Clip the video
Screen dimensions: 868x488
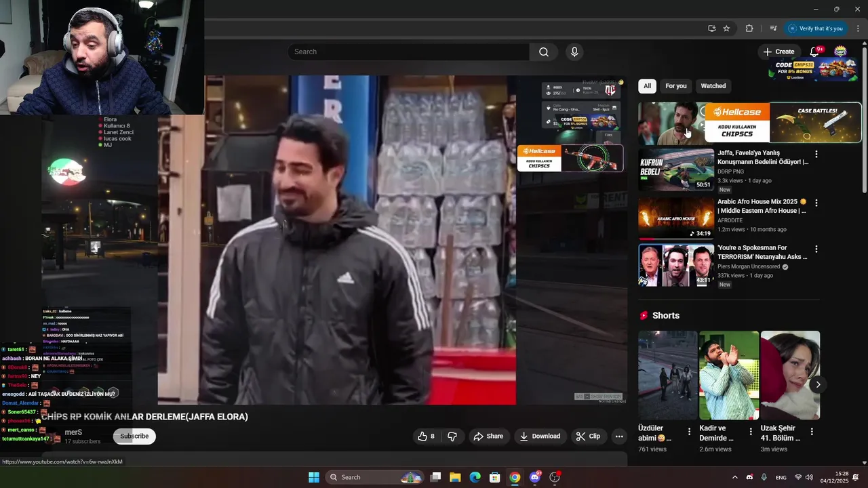point(588,436)
